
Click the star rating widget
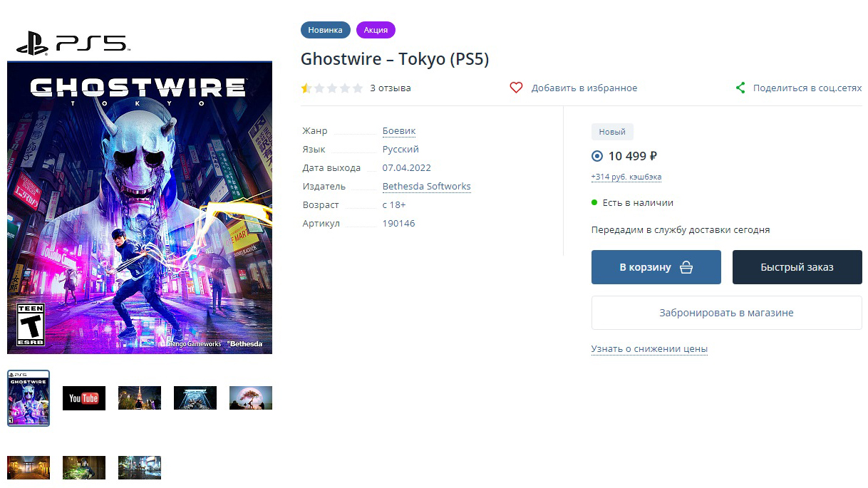331,88
